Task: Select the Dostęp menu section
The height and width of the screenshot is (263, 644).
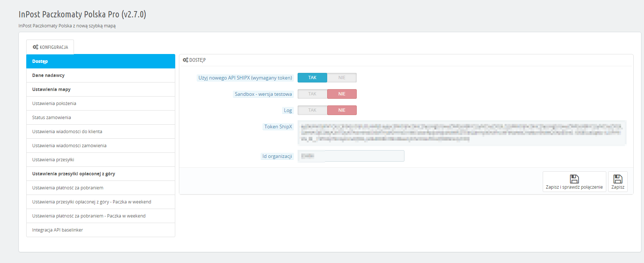Action: click(x=101, y=61)
